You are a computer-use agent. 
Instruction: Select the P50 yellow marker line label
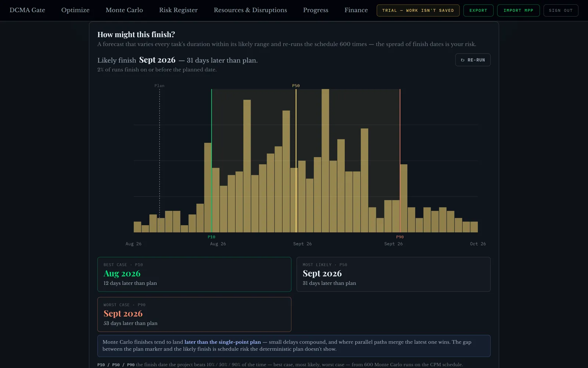coord(296,86)
